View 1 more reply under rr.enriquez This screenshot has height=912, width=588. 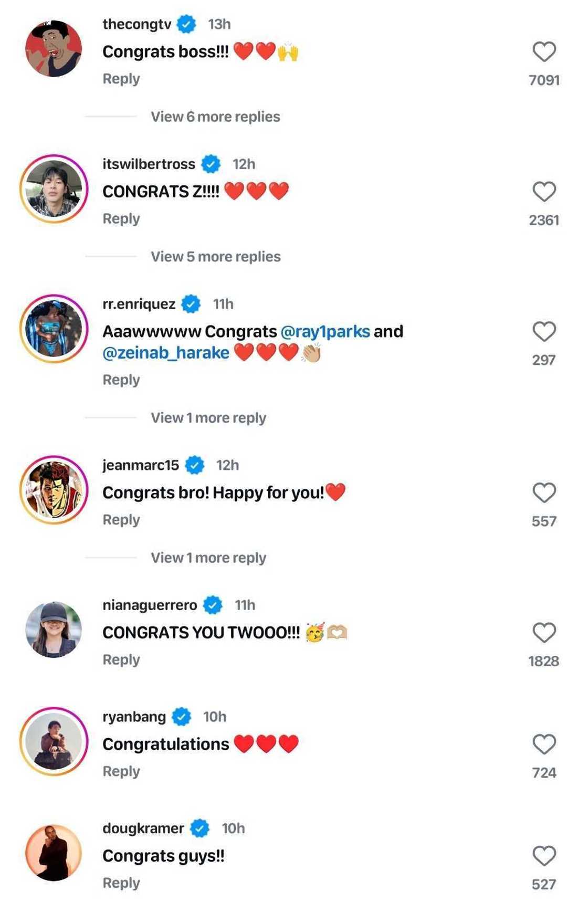pyautogui.click(x=208, y=417)
